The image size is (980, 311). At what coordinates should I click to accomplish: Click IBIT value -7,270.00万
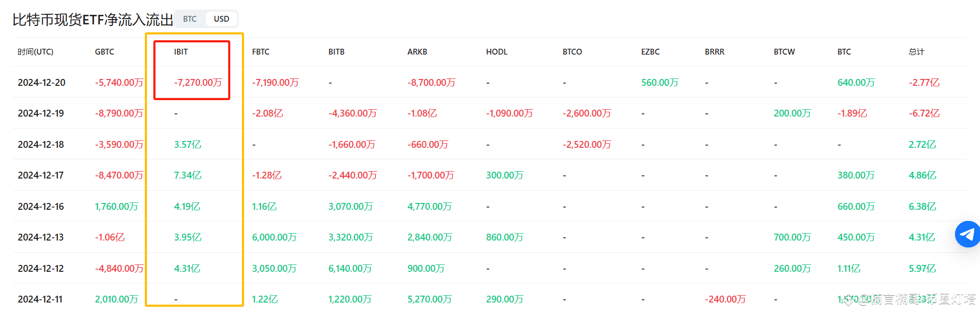pos(198,83)
